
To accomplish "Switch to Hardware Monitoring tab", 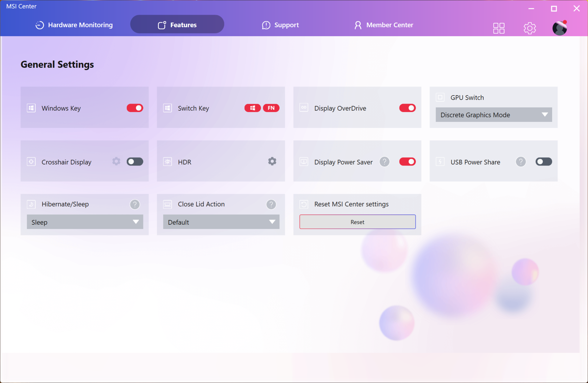I will pyautogui.click(x=74, y=25).
